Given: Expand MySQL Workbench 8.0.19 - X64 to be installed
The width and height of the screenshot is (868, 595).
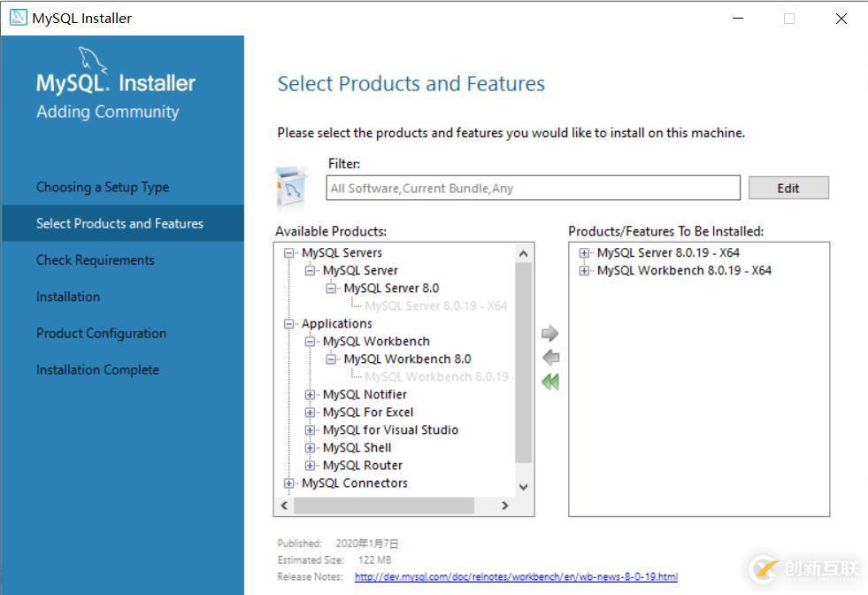Looking at the screenshot, I should 583,270.
